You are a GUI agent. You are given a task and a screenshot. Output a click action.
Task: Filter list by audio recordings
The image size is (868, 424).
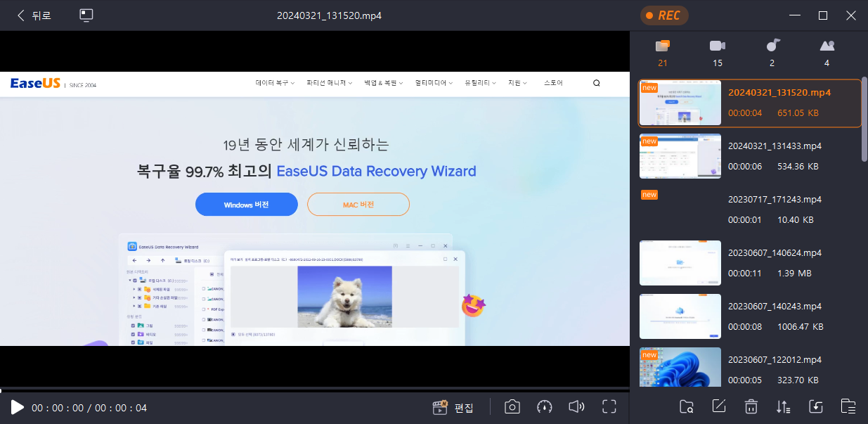[x=772, y=53]
